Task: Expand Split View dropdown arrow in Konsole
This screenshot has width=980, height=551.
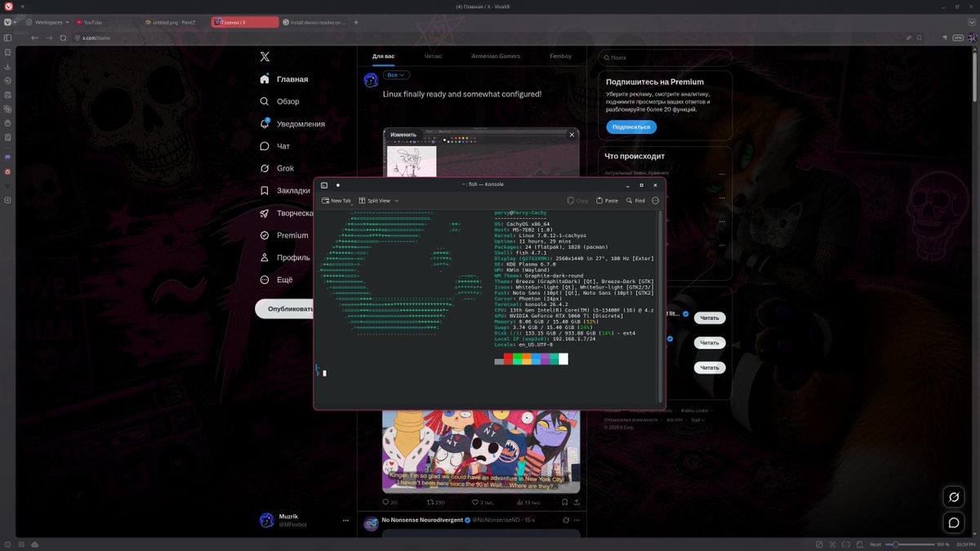Action: pyautogui.click(x=397, y=201)
